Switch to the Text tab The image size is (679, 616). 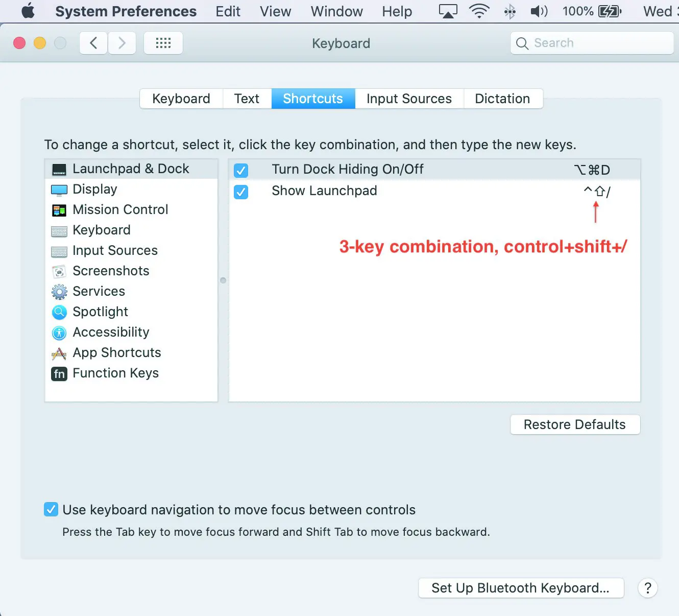[x=247, y=99]
